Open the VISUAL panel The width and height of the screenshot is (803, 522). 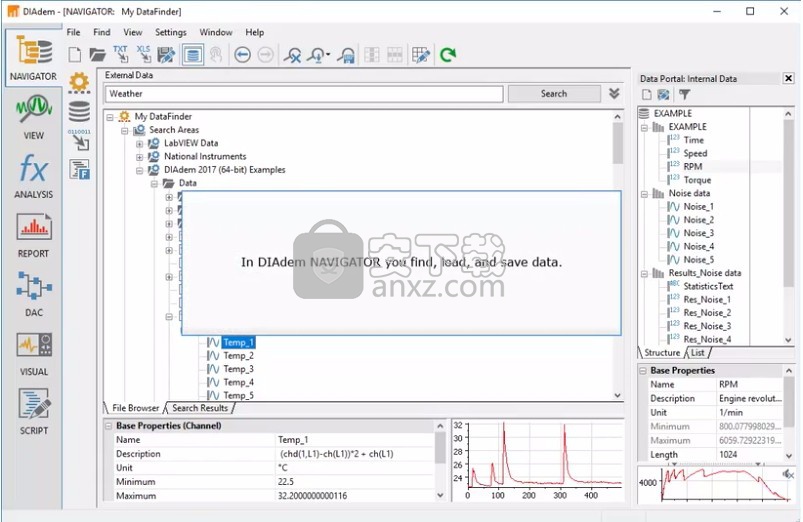coord(33,353)
